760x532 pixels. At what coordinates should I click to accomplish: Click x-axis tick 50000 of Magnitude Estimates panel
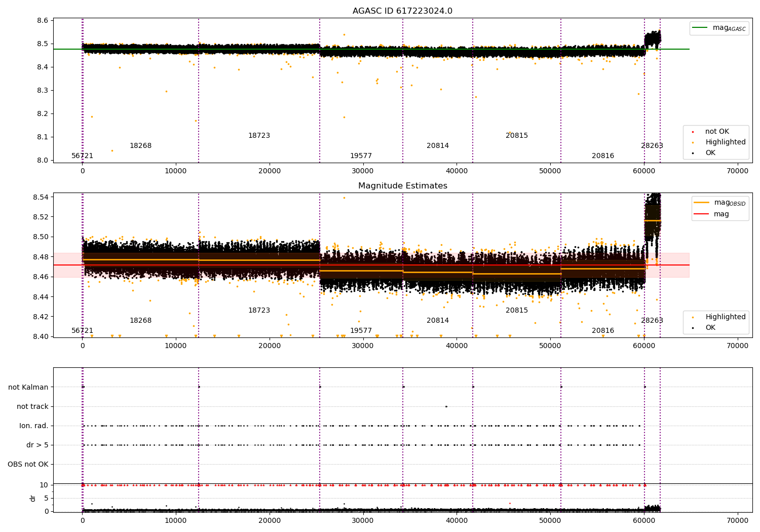(550, 346)
